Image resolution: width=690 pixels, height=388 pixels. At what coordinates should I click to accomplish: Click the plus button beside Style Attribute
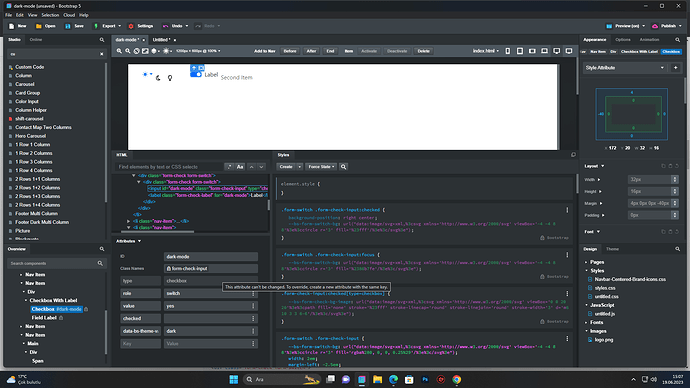pos(675,68)
